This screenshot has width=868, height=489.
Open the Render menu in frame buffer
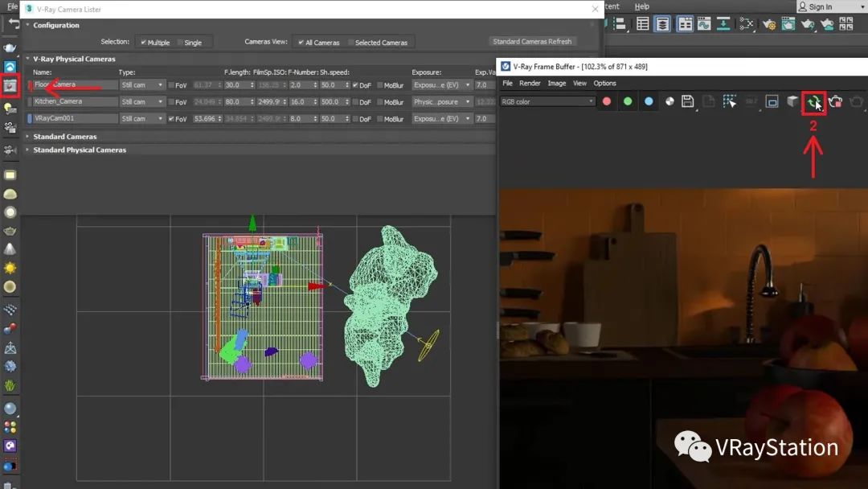pyautogui.click(x=530, y=83)
